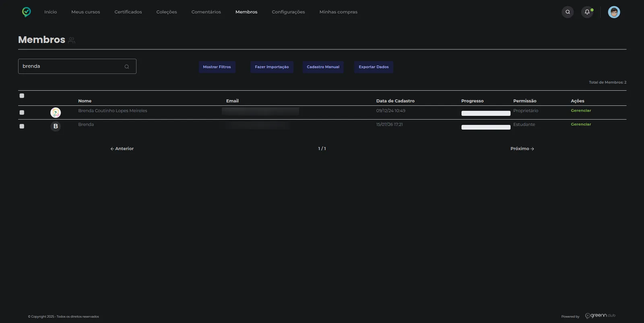Viewport: 644px width, 323px height.
Task: Check the box for Brenda Coutinho Lopes Meireles
Action: [x=22, y=113]
